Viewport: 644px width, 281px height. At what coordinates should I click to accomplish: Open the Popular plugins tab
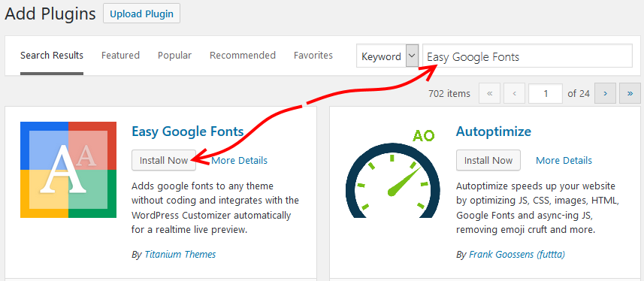174,55
